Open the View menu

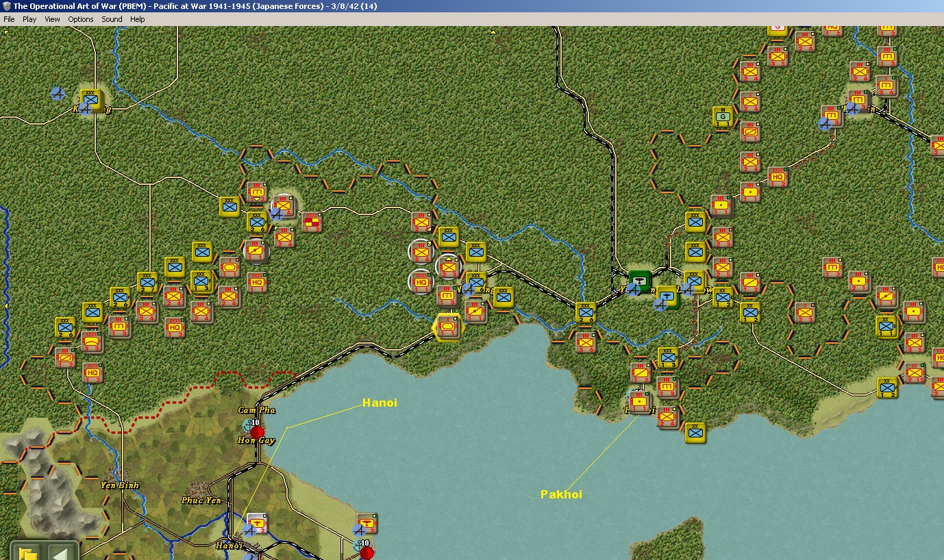[53, 19]
